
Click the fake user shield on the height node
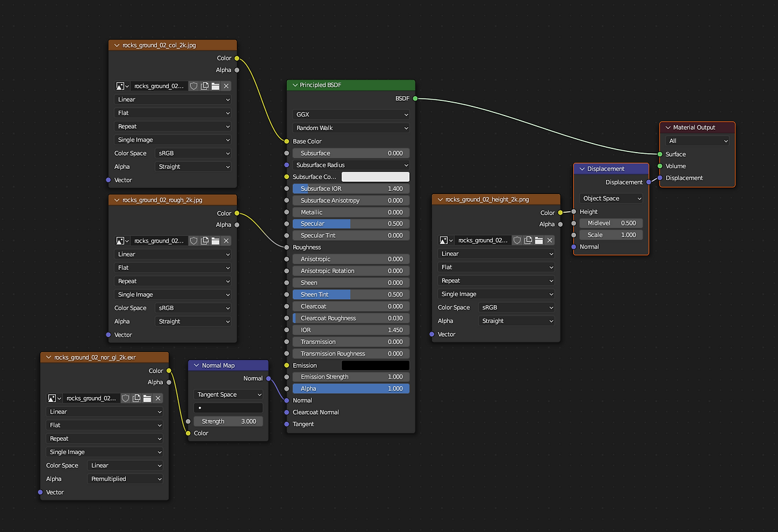pos(517,240)
